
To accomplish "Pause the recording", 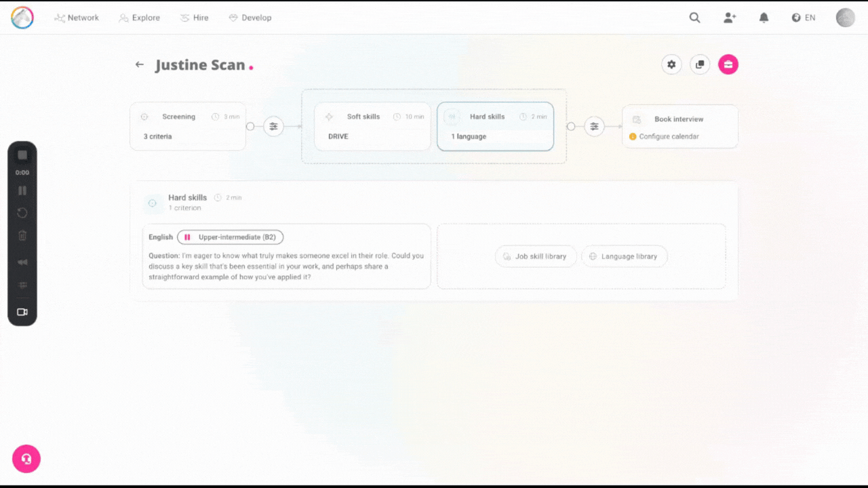I will click(x=22, y=191).
